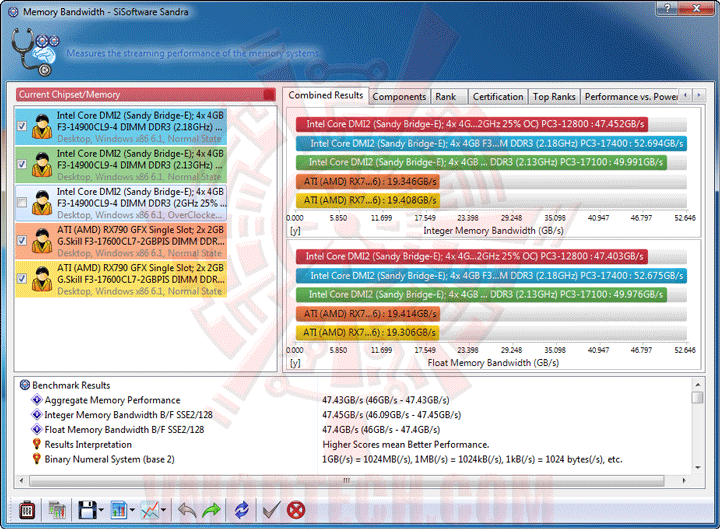Click the "Integer Memory Bandwidth (GB/s)" axis label

[493, 231]
